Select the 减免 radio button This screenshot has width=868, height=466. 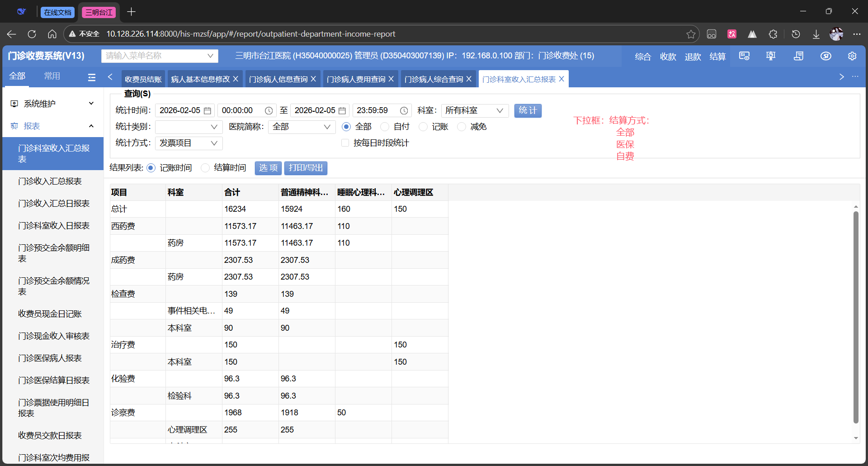tap(462, 127)
